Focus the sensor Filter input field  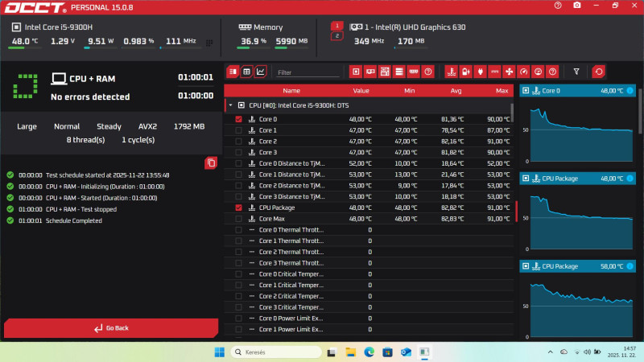308,72
